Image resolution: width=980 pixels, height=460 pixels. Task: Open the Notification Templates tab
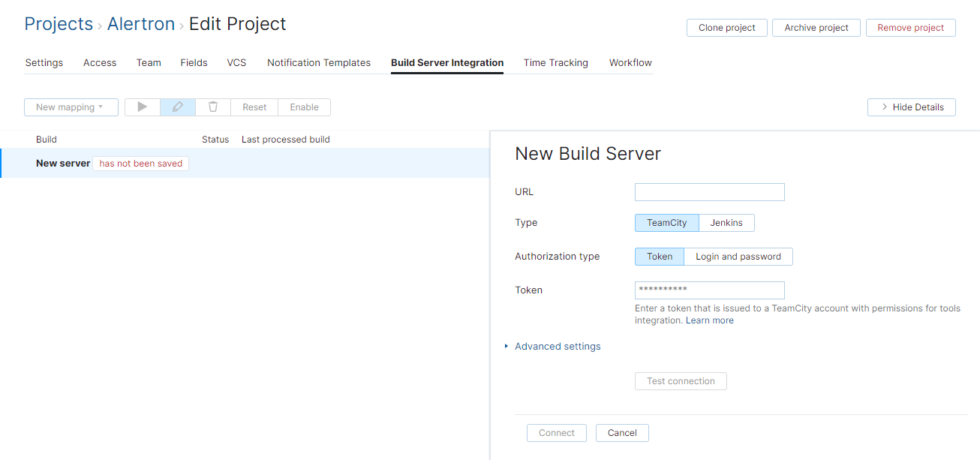point(318,62)
